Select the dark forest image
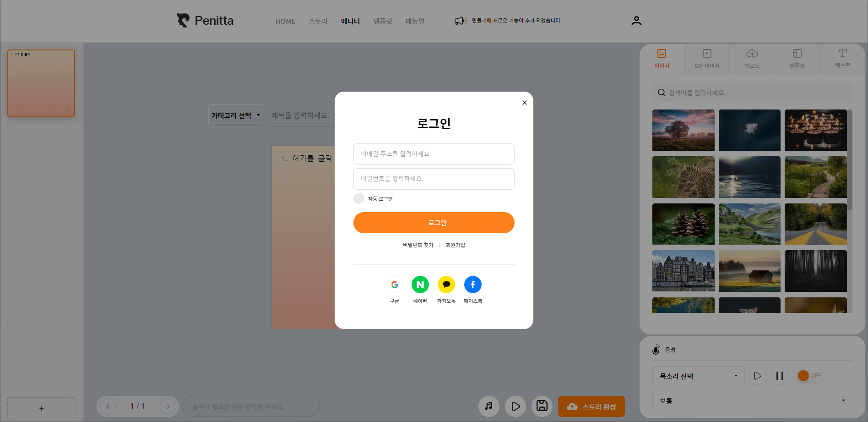The image size is (868, 422). (816, 271)
